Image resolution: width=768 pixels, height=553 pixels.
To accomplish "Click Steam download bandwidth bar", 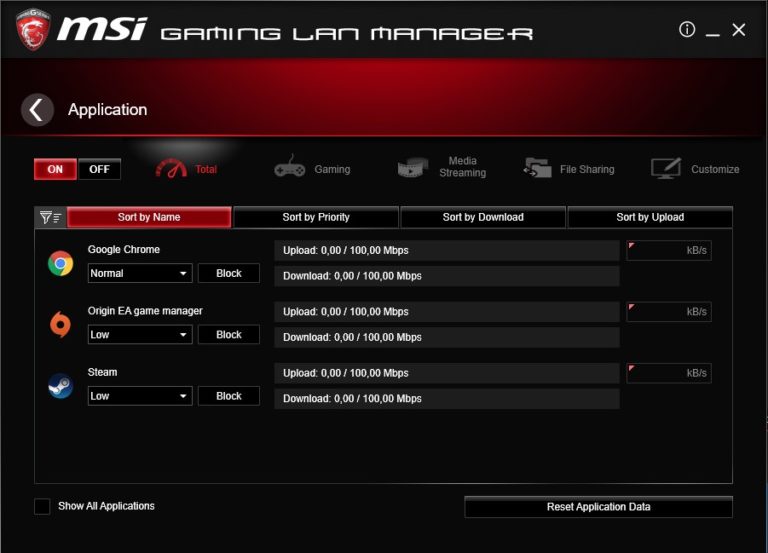I will tap(447, 398).
